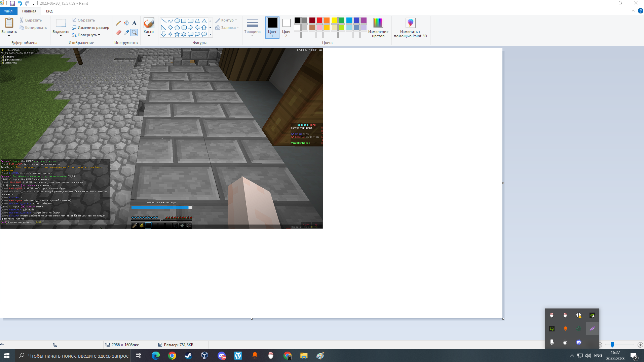Choose the triangle shape
Viewport: 644px width, 362px height.
click(204, 21)
